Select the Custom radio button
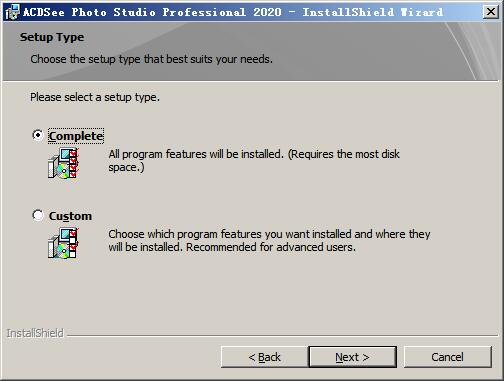 [x=38, y=215]
